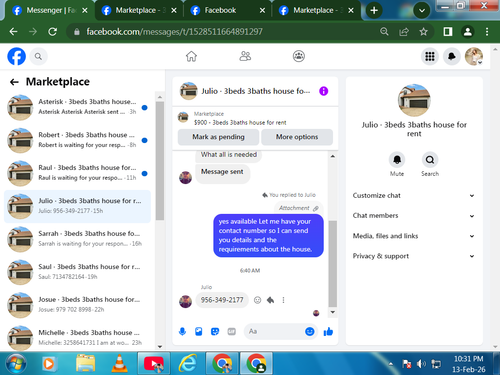React to the 956-349-2177 message with emoji
Viewport: 500px width, 375px height.
point(257,300)
